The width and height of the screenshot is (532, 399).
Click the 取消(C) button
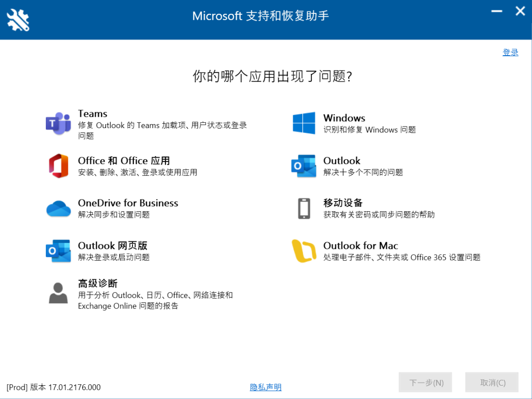click(492, 382)
